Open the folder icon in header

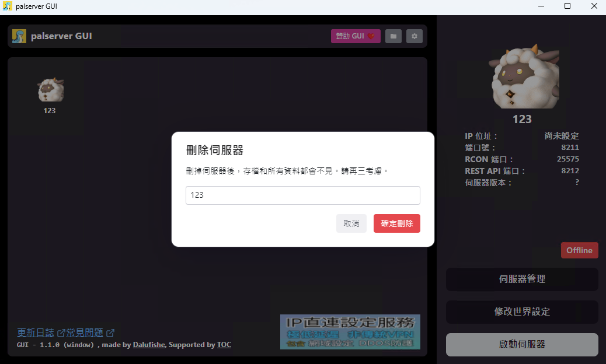(x=393, y=36)
